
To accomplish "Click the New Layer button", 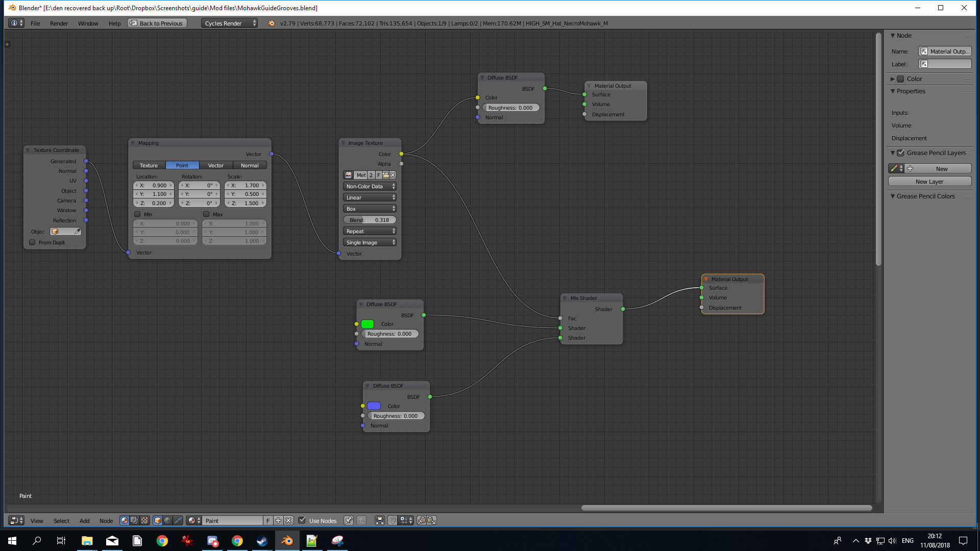I will tap(929, 182).
